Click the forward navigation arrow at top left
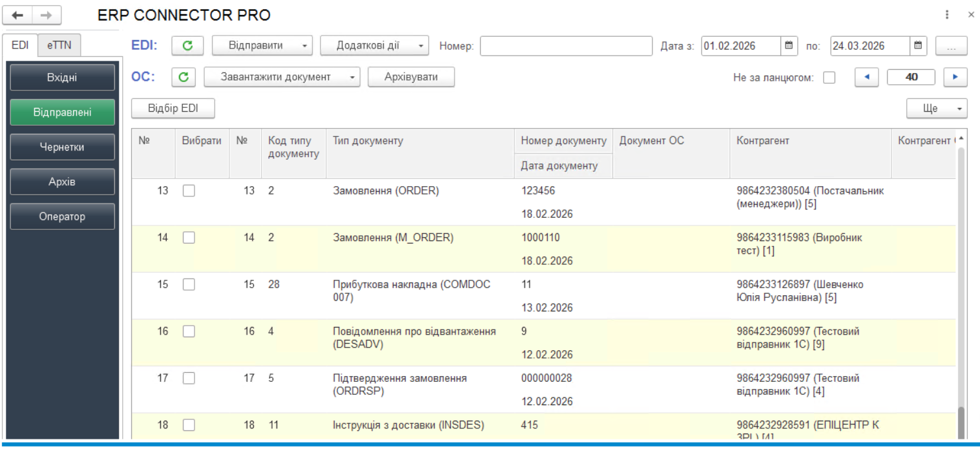This screenshot has width=980, height=451. pyautogui.click(x=43, y=15)
